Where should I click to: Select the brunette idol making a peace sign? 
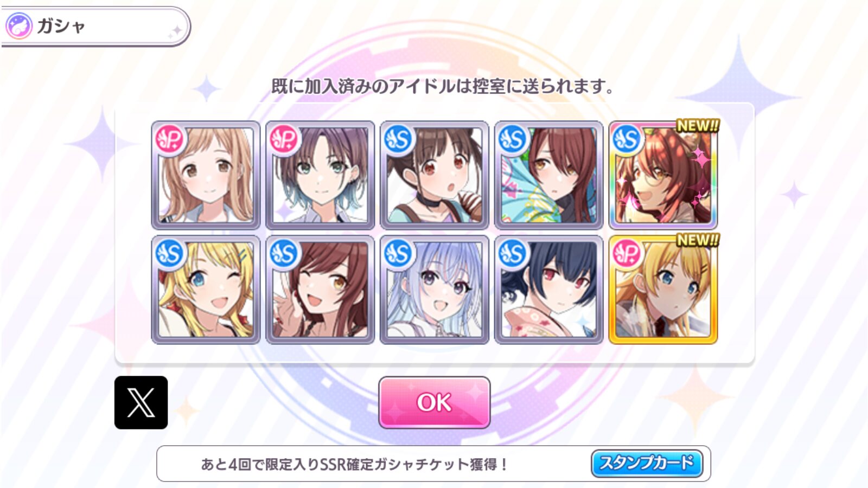click(320, 290)
